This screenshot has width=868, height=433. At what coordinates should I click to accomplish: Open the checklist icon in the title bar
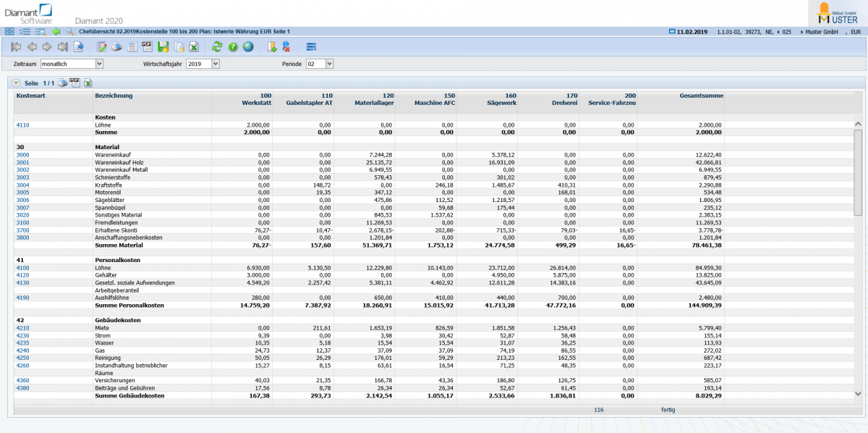[x=25, y=32]
